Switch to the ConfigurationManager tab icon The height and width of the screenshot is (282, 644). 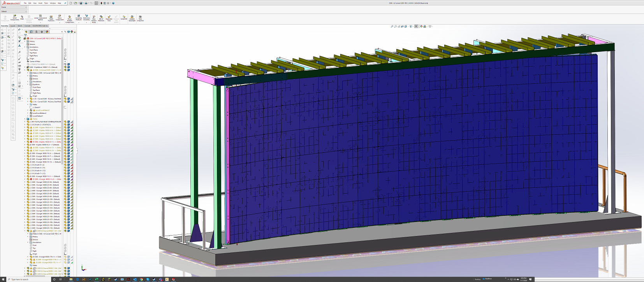pyautogui.click(x=37, y=32)
